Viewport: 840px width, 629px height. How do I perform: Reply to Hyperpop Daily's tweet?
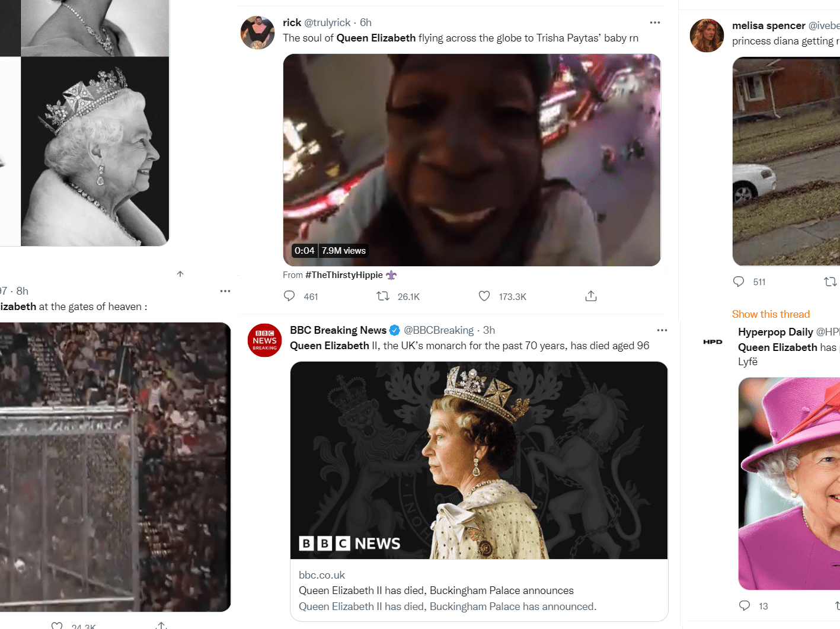point(745,605)
